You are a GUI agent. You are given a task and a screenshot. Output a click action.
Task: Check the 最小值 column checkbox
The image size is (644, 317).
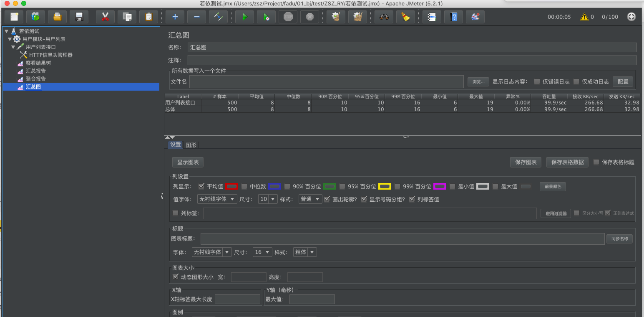point(453,186)
